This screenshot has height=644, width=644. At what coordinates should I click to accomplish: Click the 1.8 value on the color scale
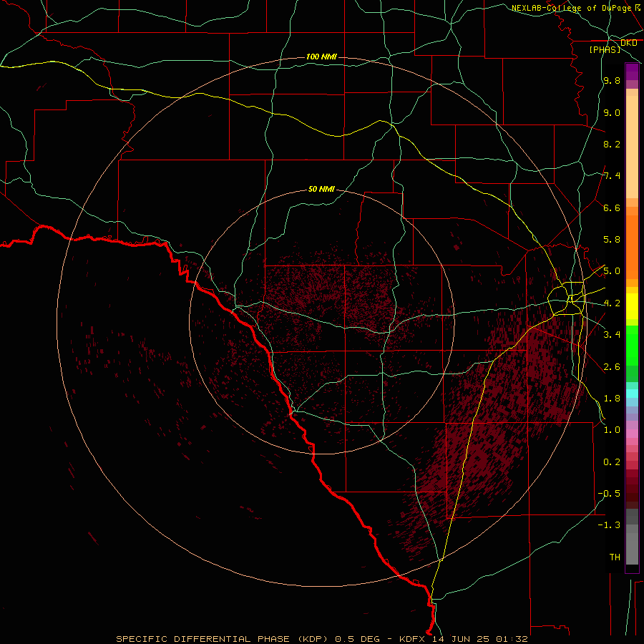tap(612, 399)
